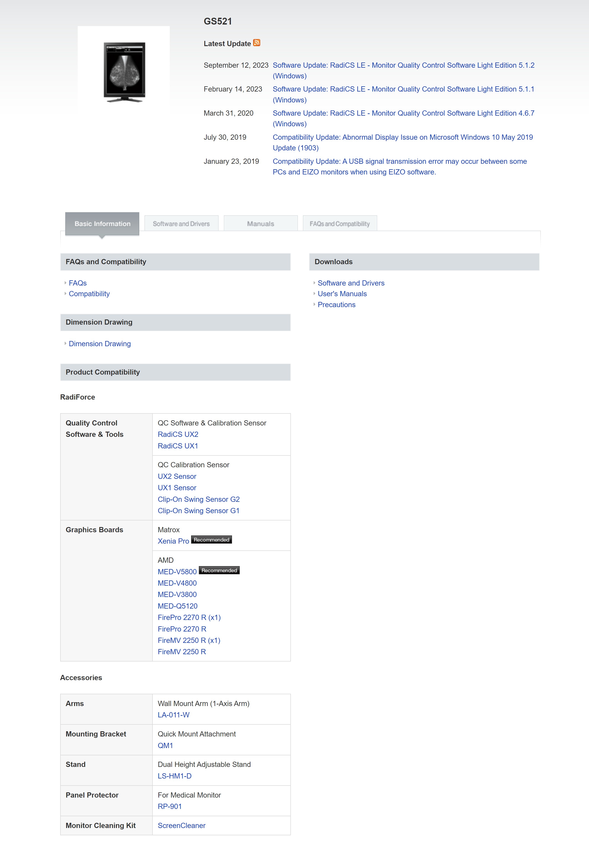Open the Windows 10 May 2019 compatibility update
The image size is (589, 868).
click(403, 142)
